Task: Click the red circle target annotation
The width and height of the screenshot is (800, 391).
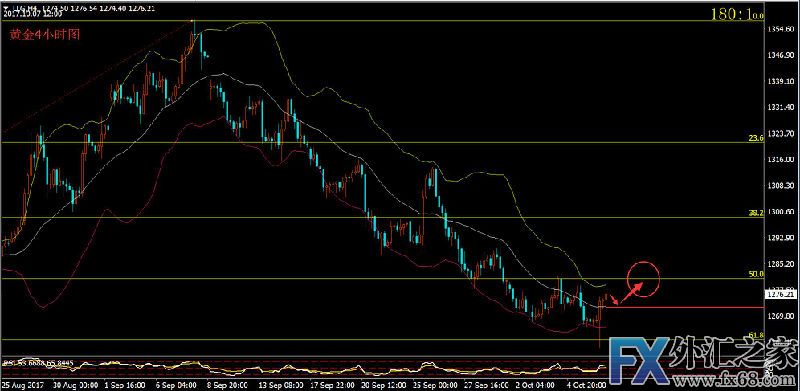Action: point(643,279)
